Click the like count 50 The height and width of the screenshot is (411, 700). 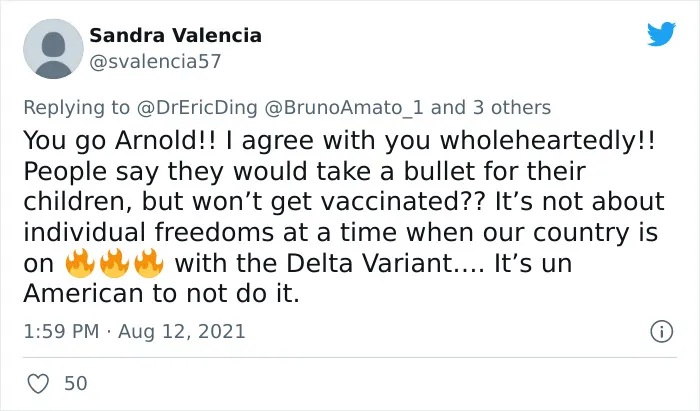point(75,383)
